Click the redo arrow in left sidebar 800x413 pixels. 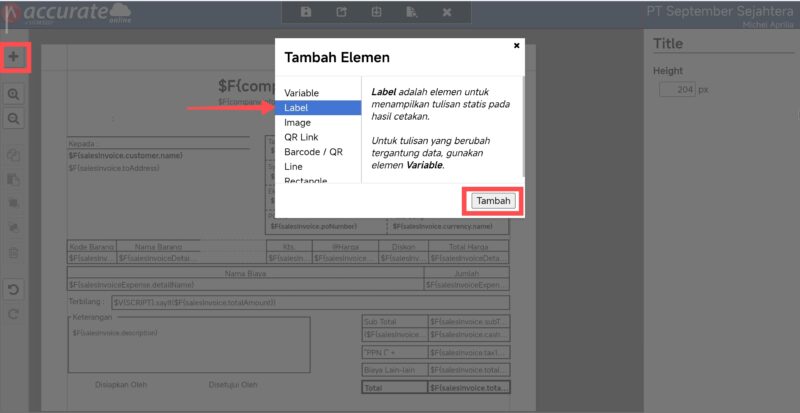[x=14, y=314]
